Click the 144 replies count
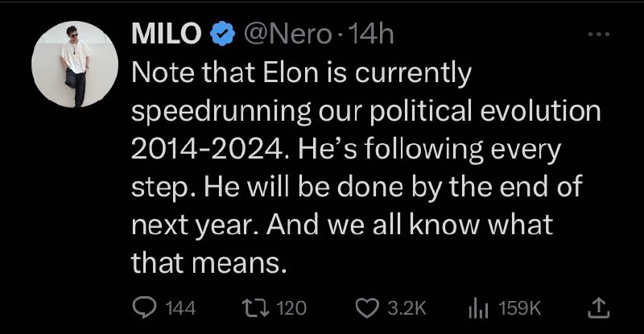 coord(180,308)
